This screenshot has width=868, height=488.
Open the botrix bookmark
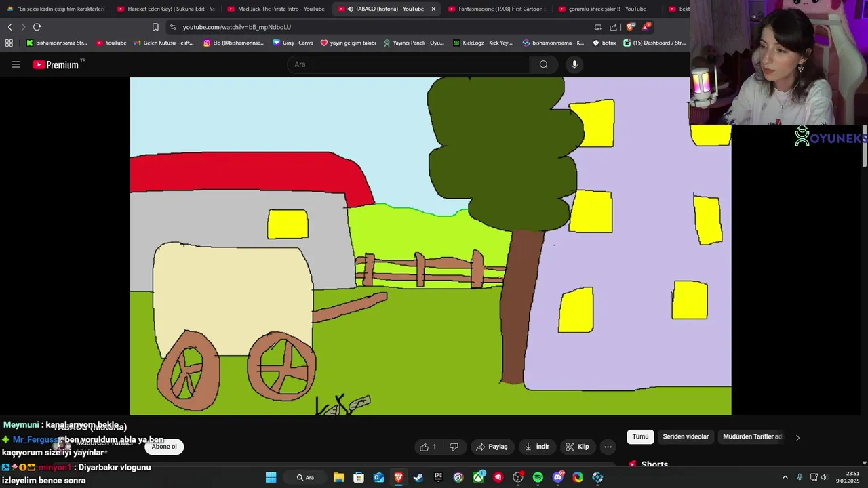pyautogui.click(x=604, y=43)
